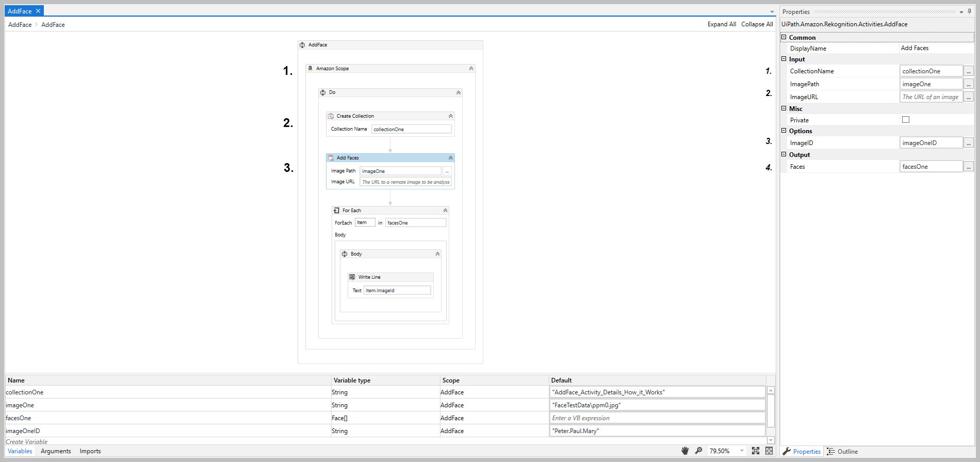The width and height of the screenshot is (980, 462).
Task: Open expression editor for ImagePath property
Action: (969, 84)
